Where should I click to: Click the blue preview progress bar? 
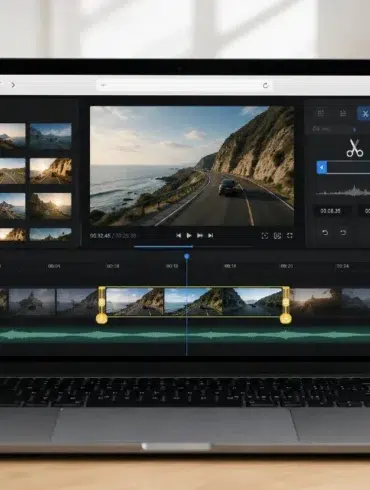click(163, 247)
